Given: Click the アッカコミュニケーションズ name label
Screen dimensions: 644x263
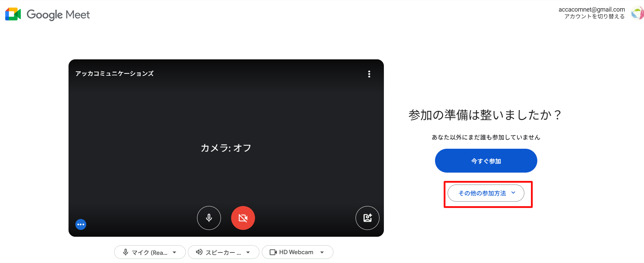Looking at the screenshot, I should click(115, 74).
